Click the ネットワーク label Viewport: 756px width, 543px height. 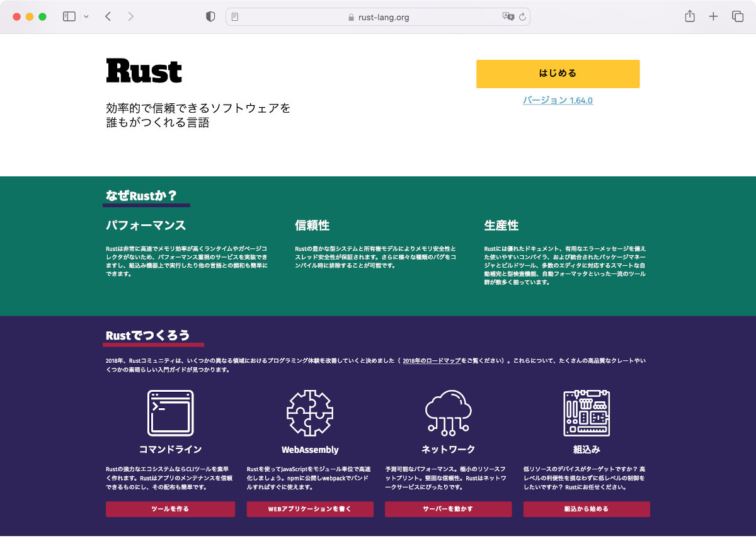point(449,450)
